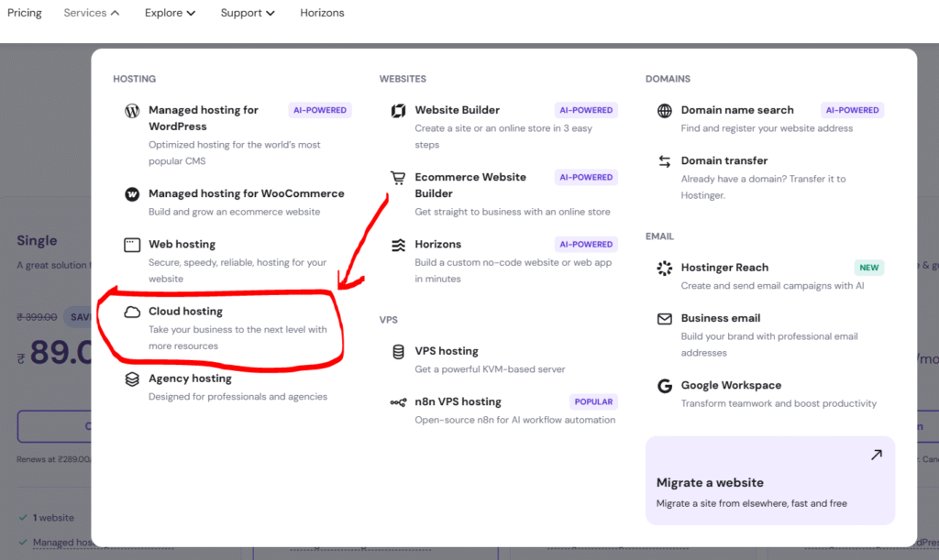Open Agency hosting link
Viewport: 939px width, 560px height.
[190, 379]
